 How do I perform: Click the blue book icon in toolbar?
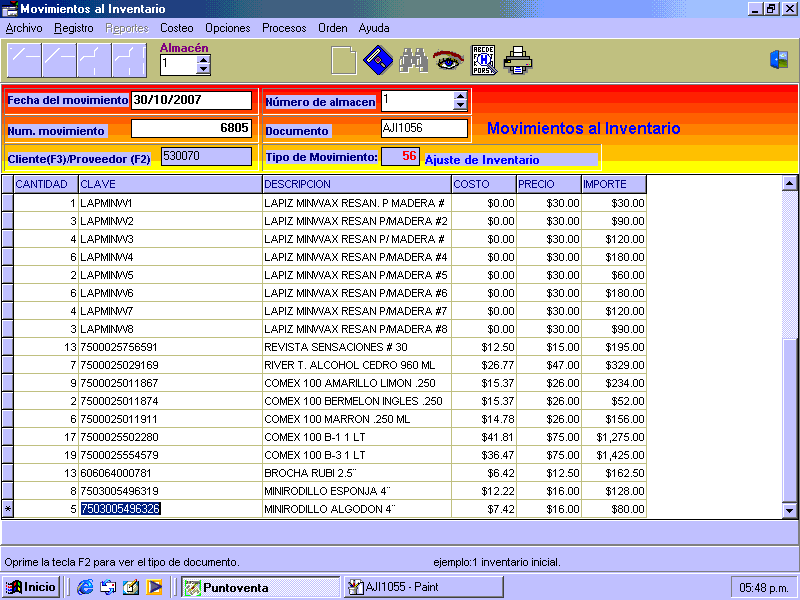click(377, 61)
